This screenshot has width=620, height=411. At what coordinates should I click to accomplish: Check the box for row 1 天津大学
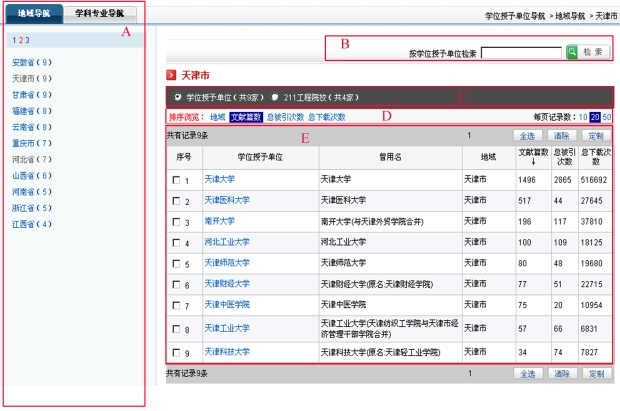click(176, 180)
